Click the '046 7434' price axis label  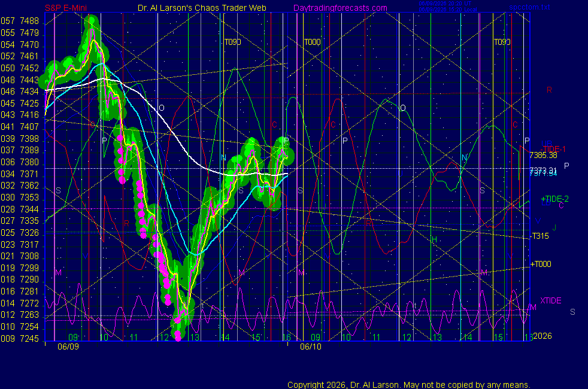[20, 92]
